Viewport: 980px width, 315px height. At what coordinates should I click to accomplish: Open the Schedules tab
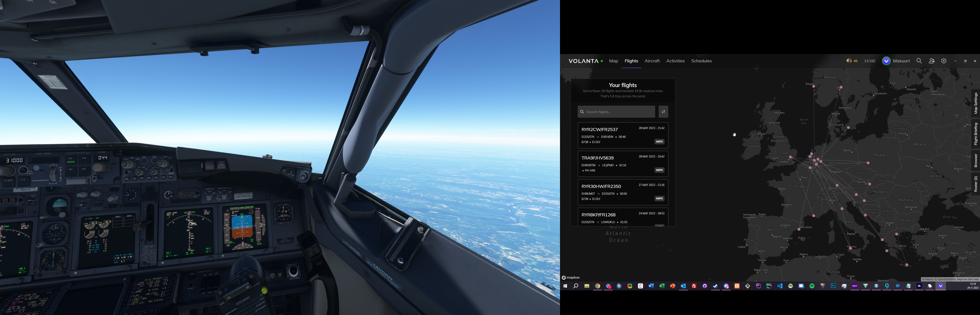[701, 61]
